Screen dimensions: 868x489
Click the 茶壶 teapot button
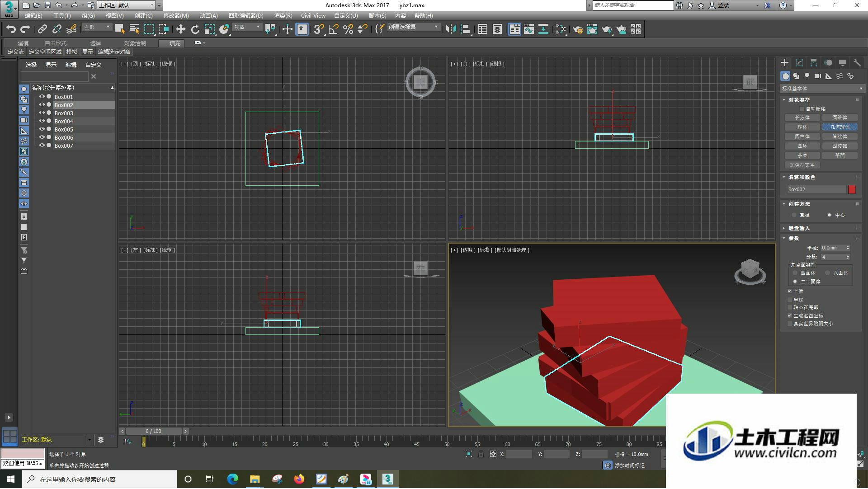[802, 155]
